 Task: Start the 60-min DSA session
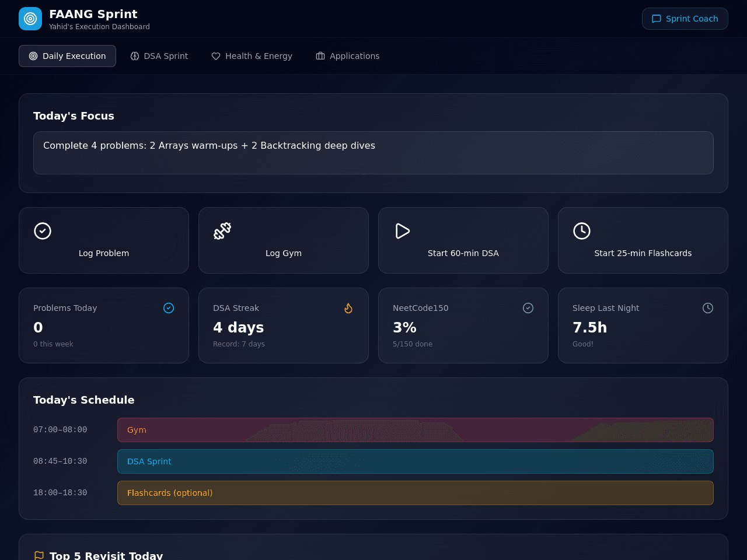(x=463, y=240)
